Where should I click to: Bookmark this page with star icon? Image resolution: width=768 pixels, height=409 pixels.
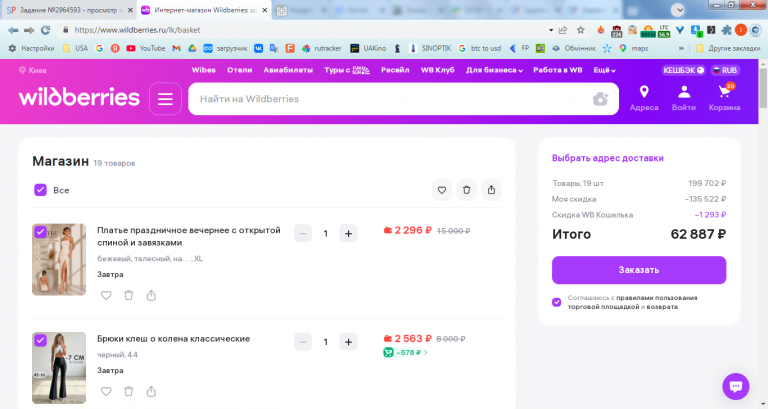coord(581,30)
